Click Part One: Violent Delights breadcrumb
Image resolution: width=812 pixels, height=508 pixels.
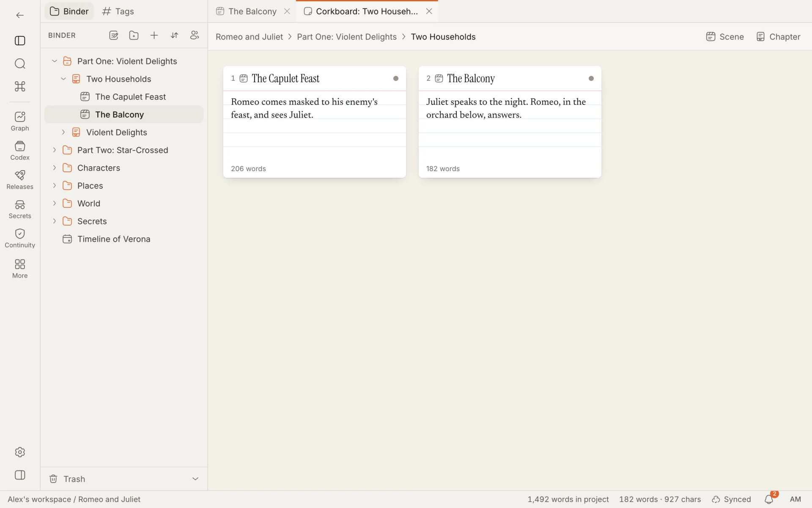(346, 37)
